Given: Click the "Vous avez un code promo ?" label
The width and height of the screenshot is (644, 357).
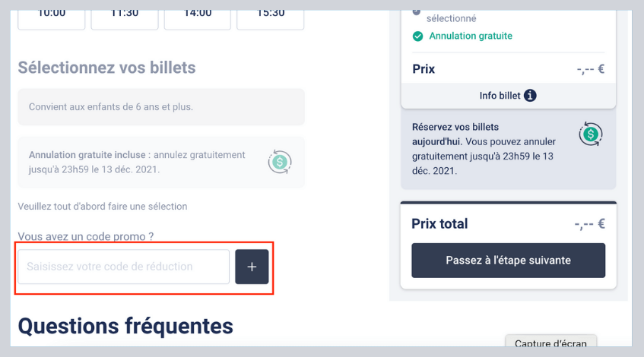Looking at the screenshot, I should tap(86, 237).
